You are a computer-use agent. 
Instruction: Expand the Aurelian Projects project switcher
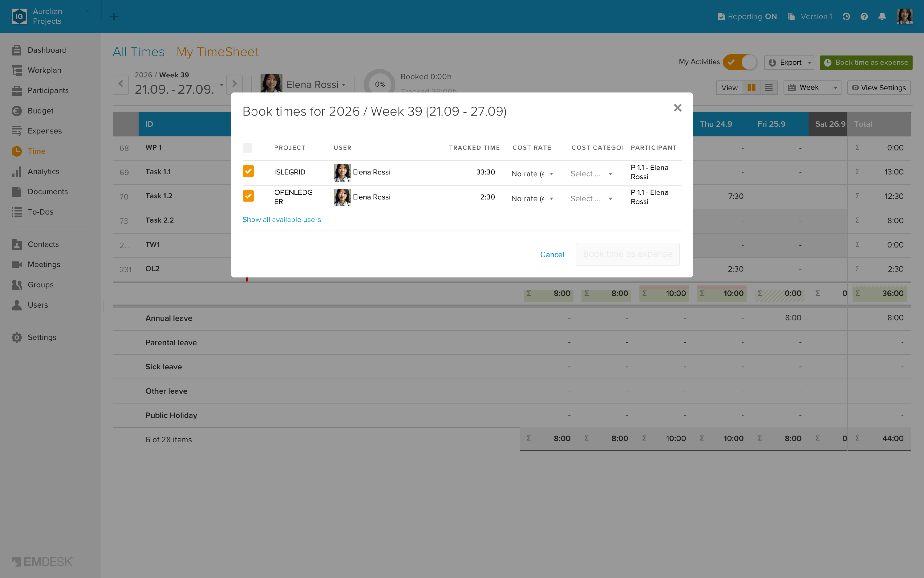[x=88, y=11]
